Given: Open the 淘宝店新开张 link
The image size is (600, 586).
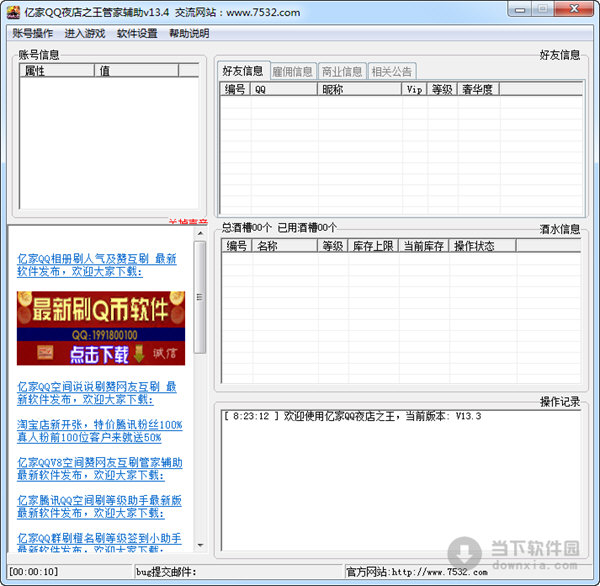Looking at the screenshot, I should [99, 431].
